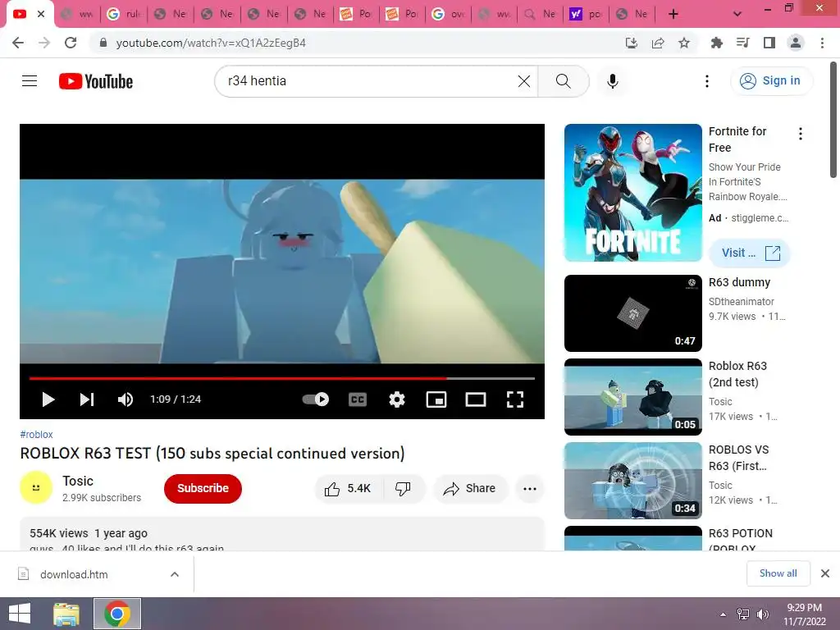
Task: Sign in to YouTube
Action: pyautogui.click(x=771, y=81)
